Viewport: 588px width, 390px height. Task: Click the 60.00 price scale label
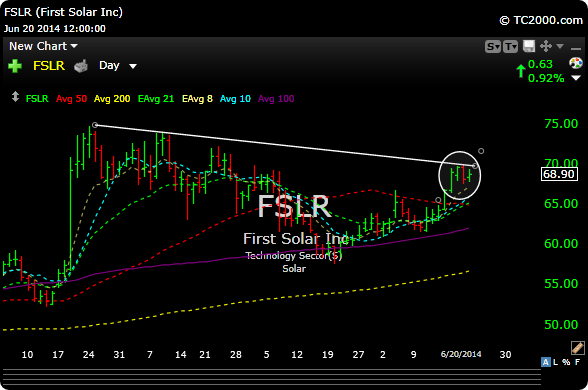(561, 244)
